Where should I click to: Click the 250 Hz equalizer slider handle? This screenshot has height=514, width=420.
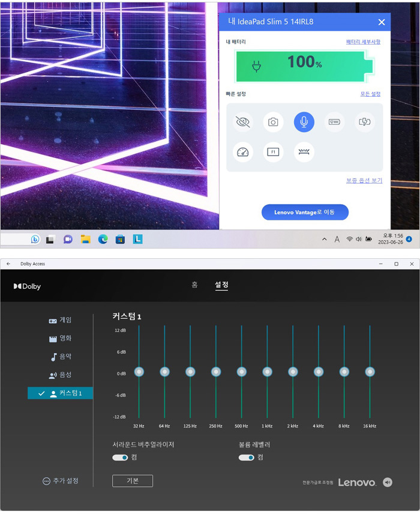[x=216, y=372]
